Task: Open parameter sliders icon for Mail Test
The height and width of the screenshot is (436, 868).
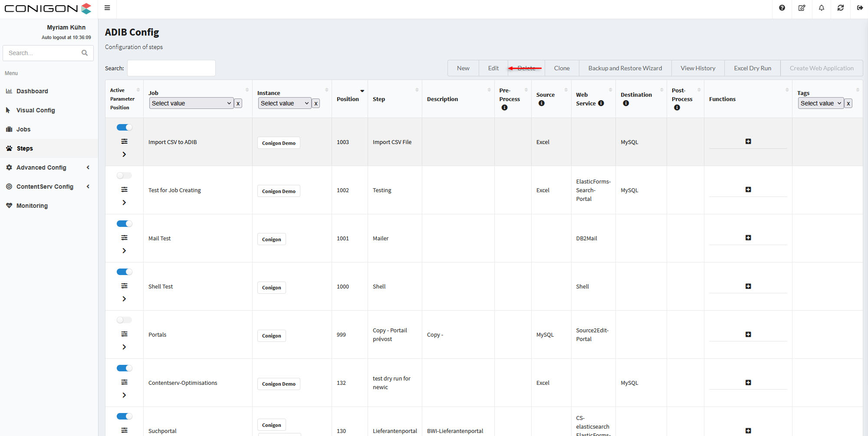Action: [x=124, y=238]
